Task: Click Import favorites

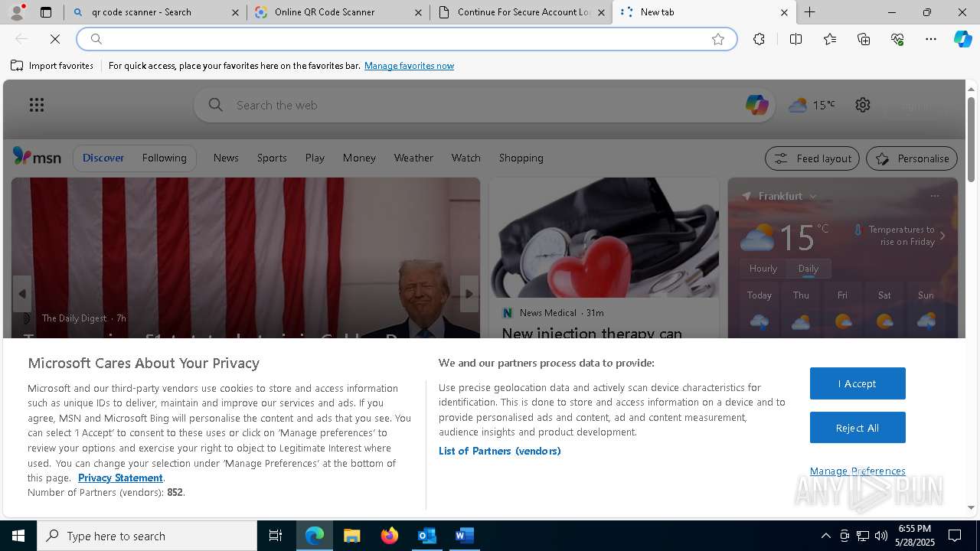Action: tap(52, 66)
